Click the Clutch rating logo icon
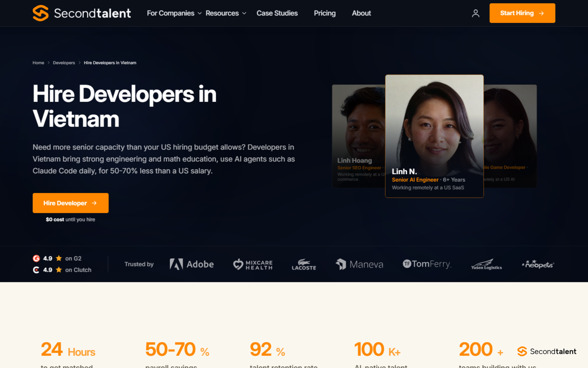The height and width of the screenshot is (368, 588). click(36, 270)
